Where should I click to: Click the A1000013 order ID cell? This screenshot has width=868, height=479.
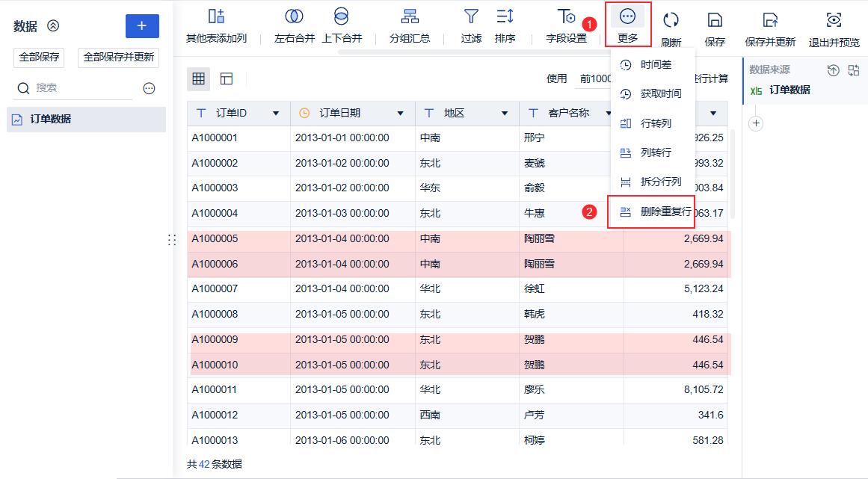point(238,441)
